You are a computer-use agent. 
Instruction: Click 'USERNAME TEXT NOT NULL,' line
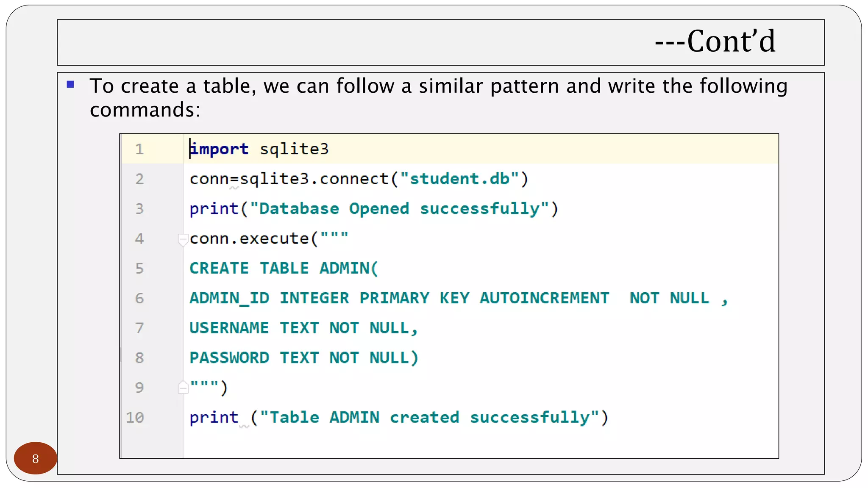pos(303,328)
